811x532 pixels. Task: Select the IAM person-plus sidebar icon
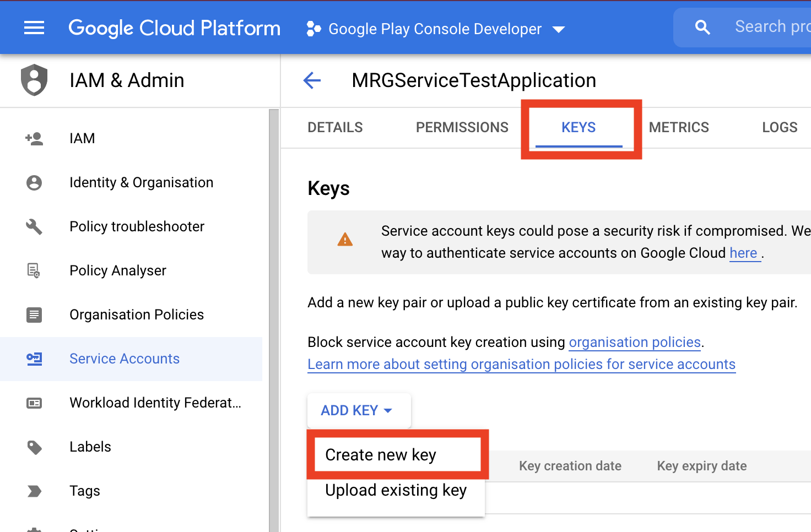34,138
